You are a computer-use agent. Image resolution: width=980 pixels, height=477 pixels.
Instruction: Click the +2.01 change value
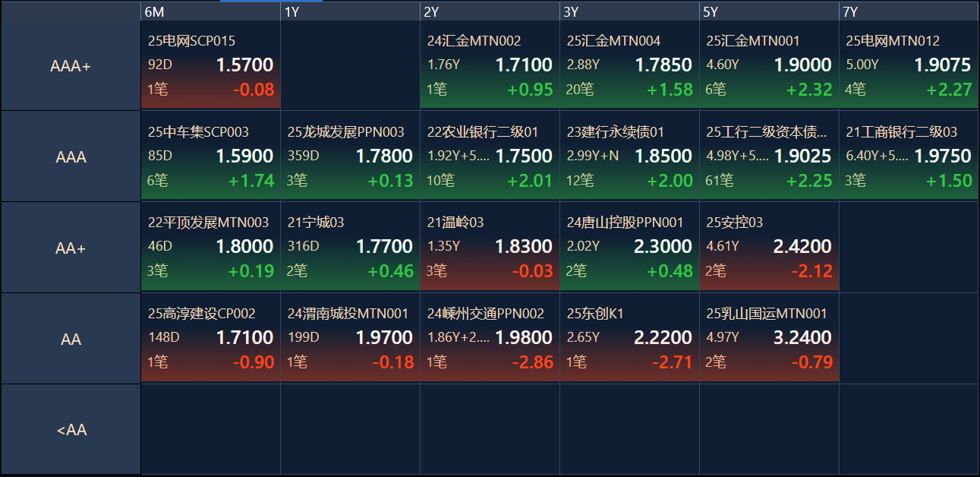[x=530, y=181]
